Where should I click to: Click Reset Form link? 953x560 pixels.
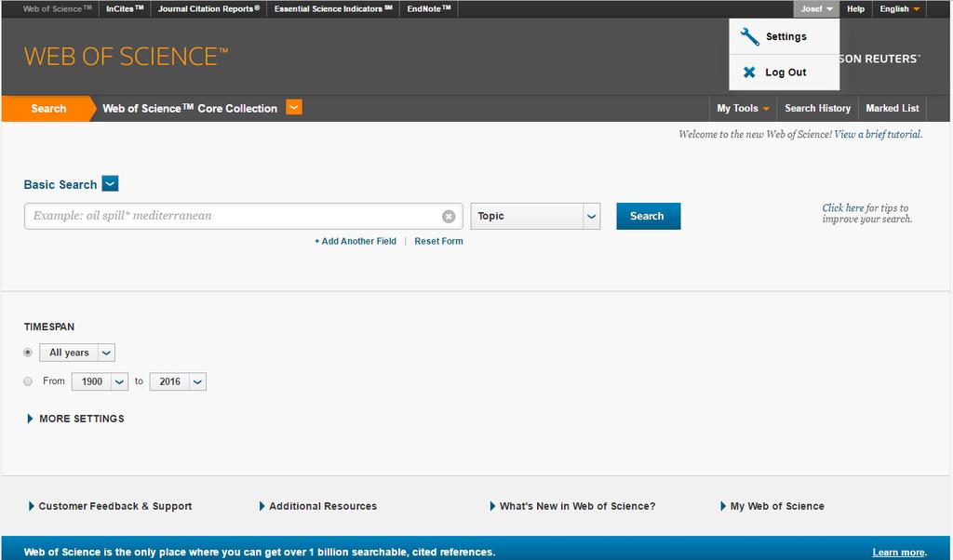pyautogui.click(x=438, y=241)
